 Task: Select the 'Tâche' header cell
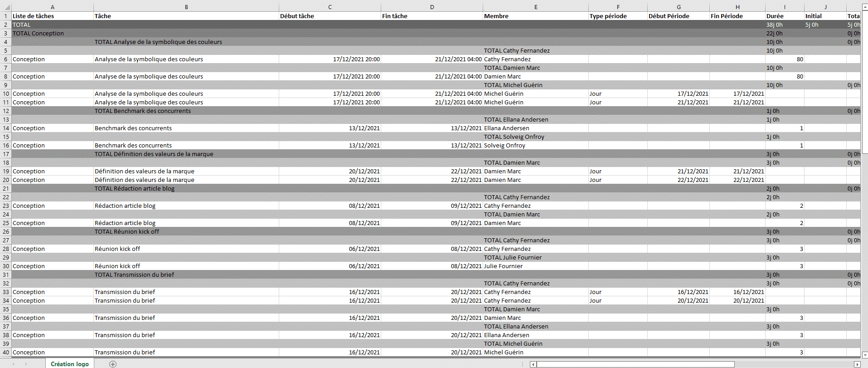click(186, 16)
